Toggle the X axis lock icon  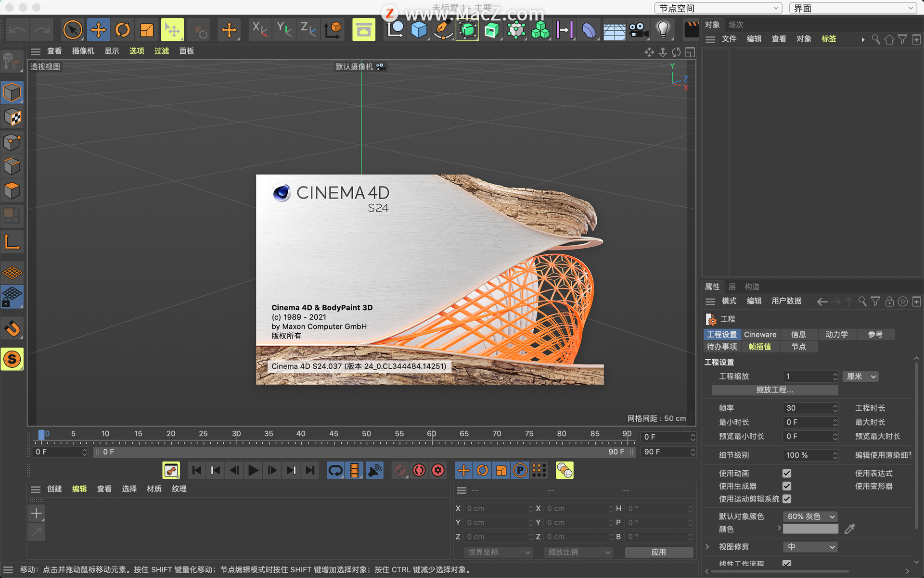click(x=260, y=30)
